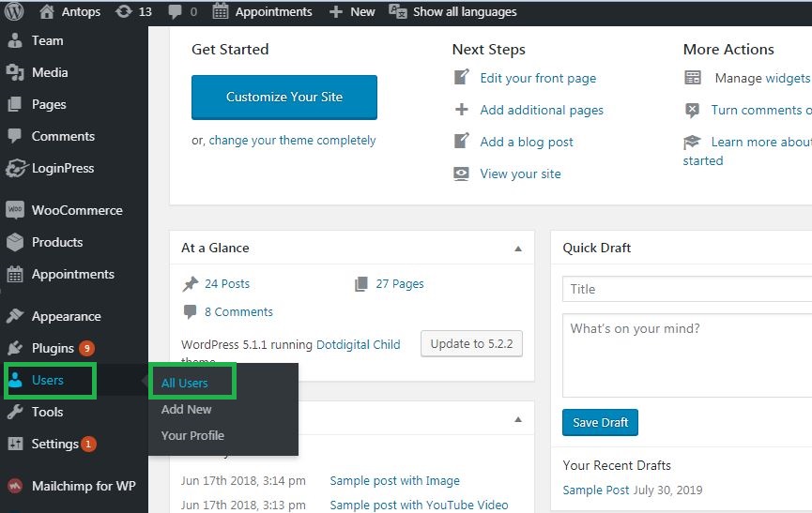Select Show all languages
812x513 pixels.
click(x=453, y=12)
